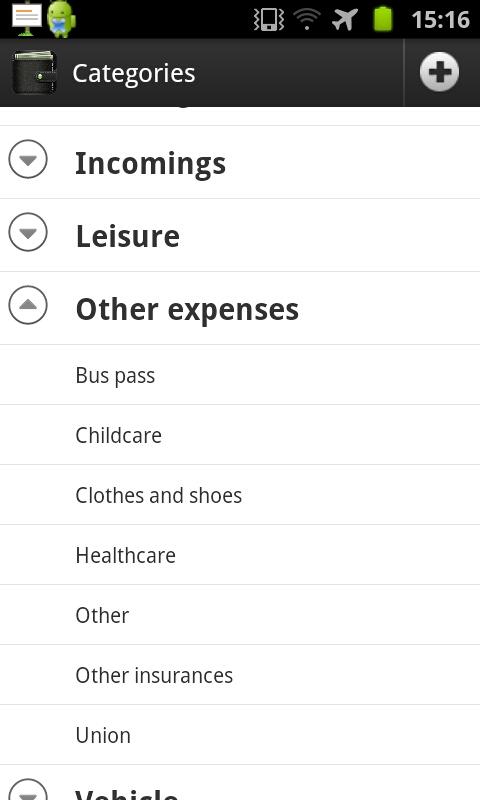Tap the airplane mode status icon
Screen dimensions: 480x800
[x=344, y=19]
